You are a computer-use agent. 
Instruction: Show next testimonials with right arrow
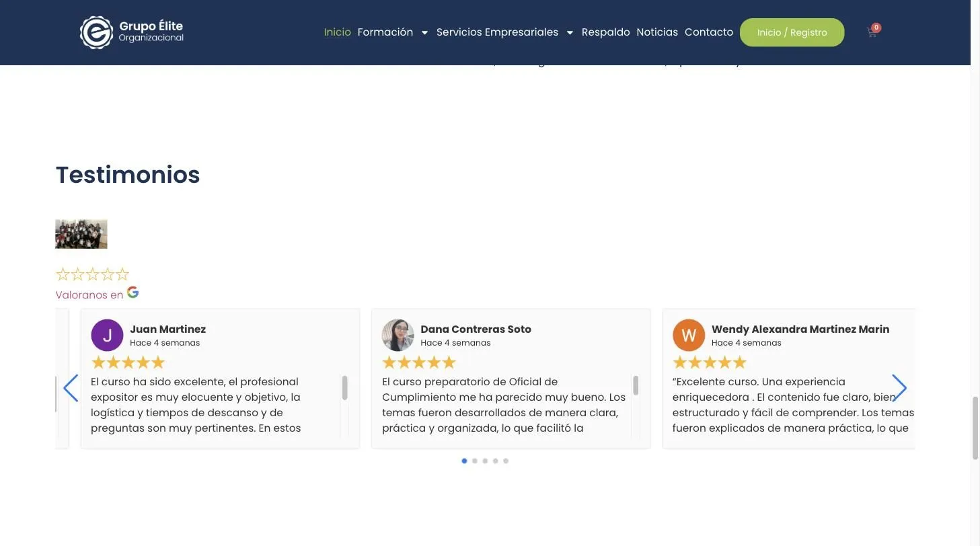899,388
